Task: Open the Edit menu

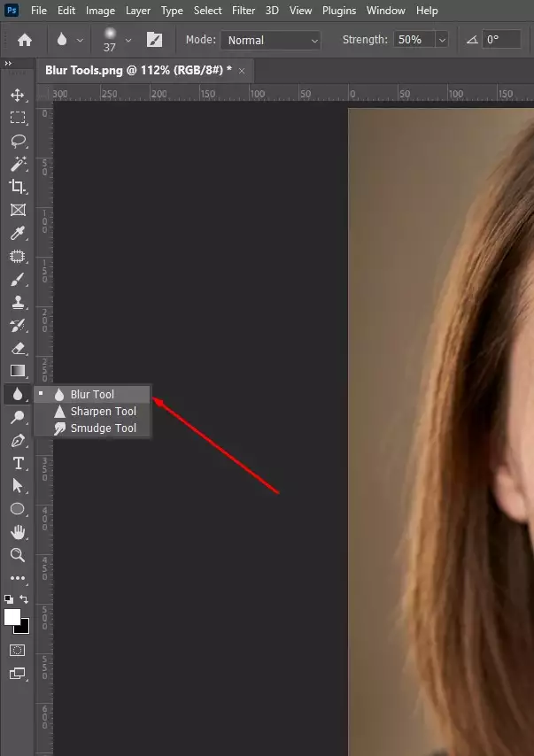Action: coord(66,10)
